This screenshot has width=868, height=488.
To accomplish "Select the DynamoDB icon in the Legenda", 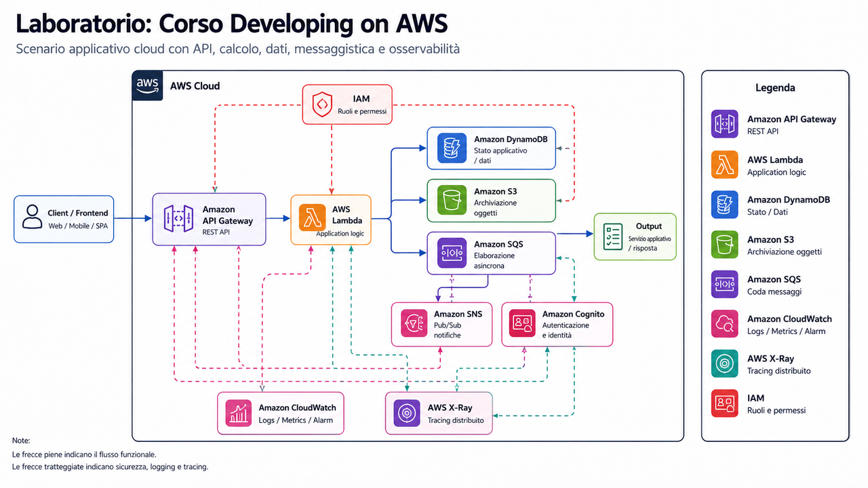I will (x=725, y=205).
